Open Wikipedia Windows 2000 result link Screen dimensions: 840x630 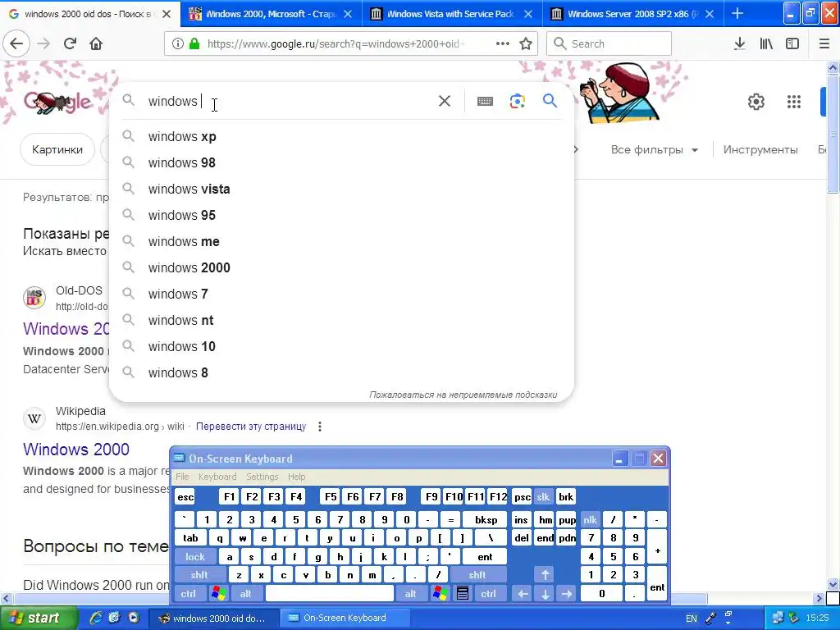(76, 449)
